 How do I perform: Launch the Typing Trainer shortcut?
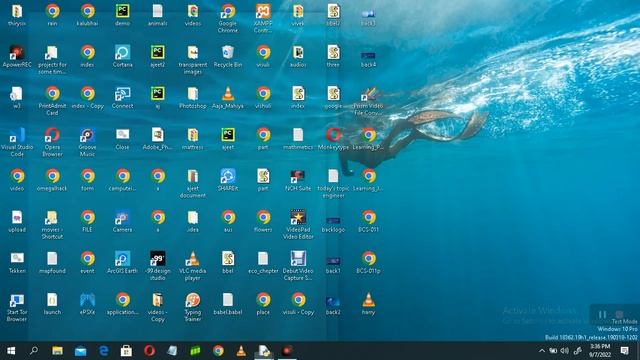coord(193,300)
